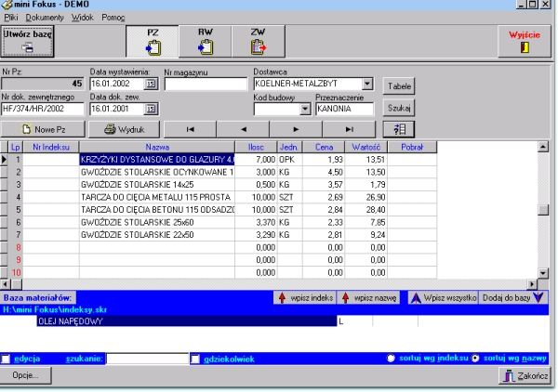Open the RW document toolbar button
Viewport: 558px width, 392px height.
point(206,41)
